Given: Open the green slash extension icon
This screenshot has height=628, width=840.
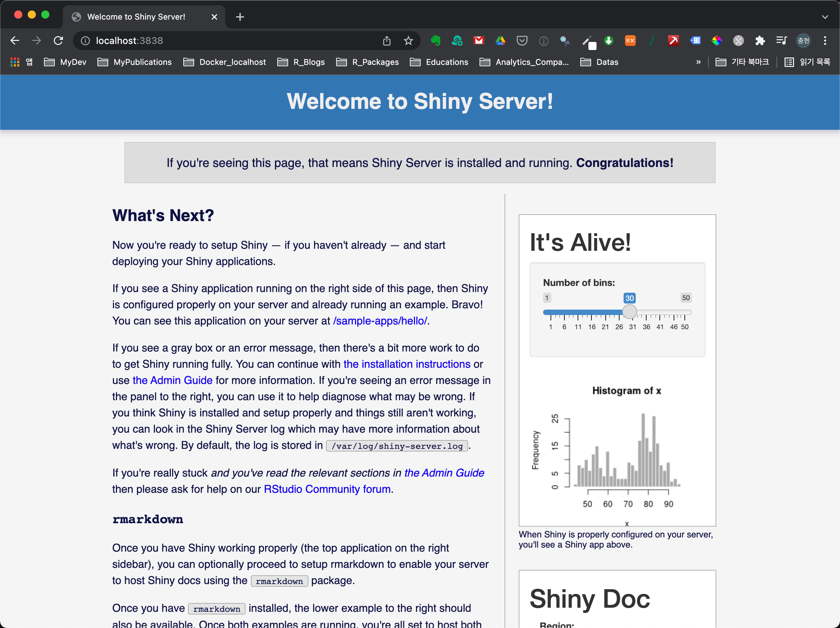Looking at the screenshot, I should click(652, 41).
